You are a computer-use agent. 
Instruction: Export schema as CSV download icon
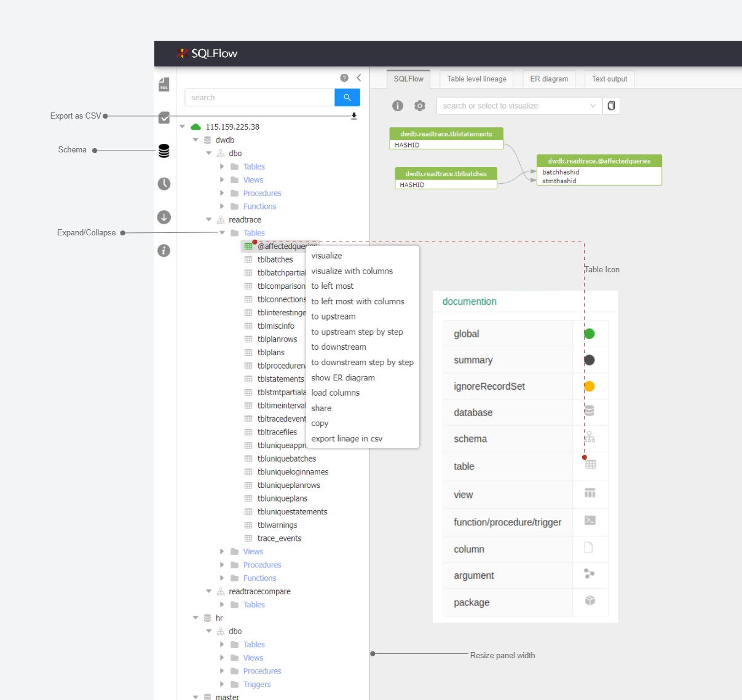354,116
